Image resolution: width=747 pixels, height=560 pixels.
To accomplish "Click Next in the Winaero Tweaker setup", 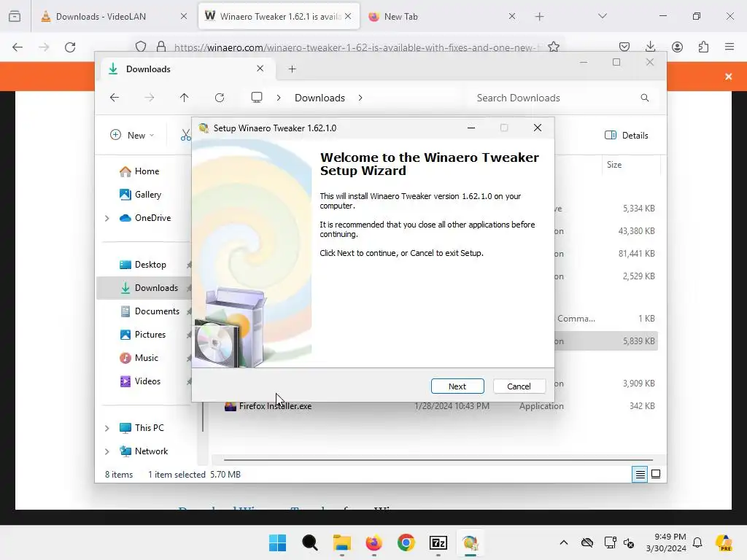I will (x=457, y=386).
